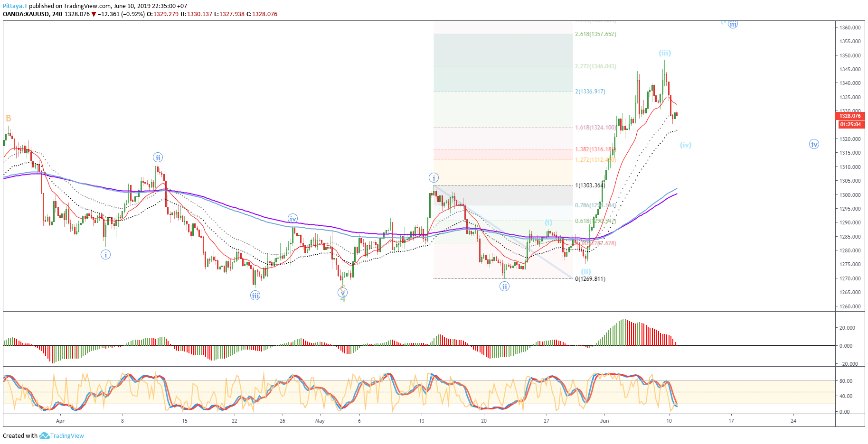Image resolution: width=868 pixels, height=444 pixels.
Task: Open the Pittaya.T author profile link
Action: click(x=15, y=6)
